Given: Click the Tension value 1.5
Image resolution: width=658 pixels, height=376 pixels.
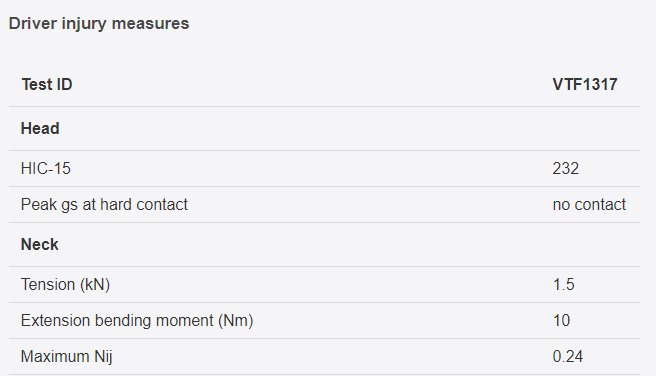Looking at the screenshot, I should (x=563, y=284).
